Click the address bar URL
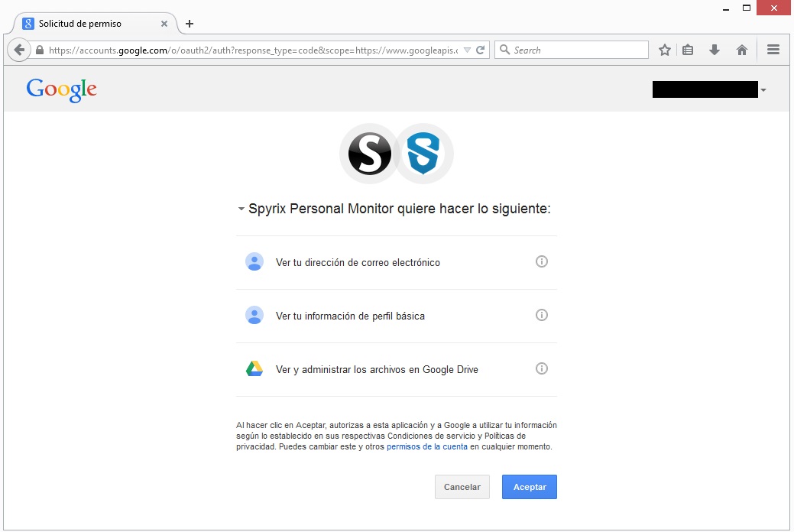794x532 pixels. point(253,50)
